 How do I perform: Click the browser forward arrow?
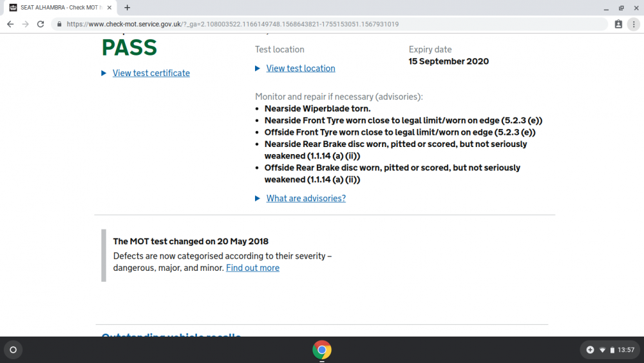pyautogui.click(x=26, y=25)
